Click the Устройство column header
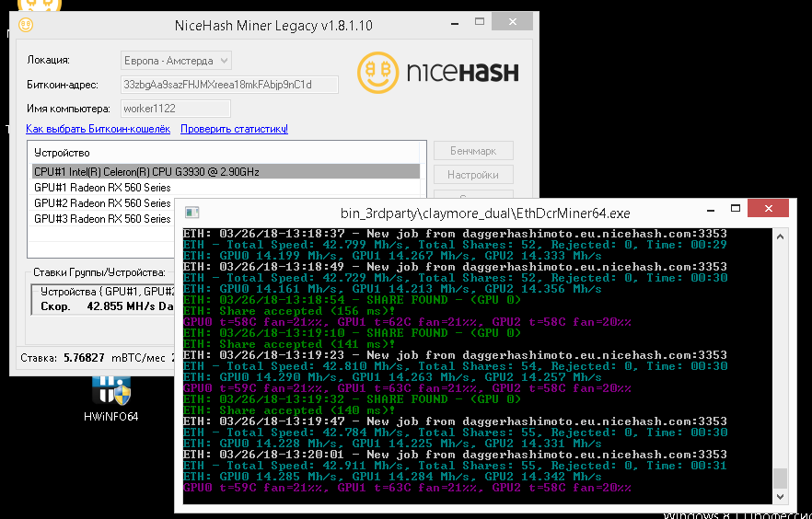Viewport: 812px width, 519px height. tap(62, 153)
